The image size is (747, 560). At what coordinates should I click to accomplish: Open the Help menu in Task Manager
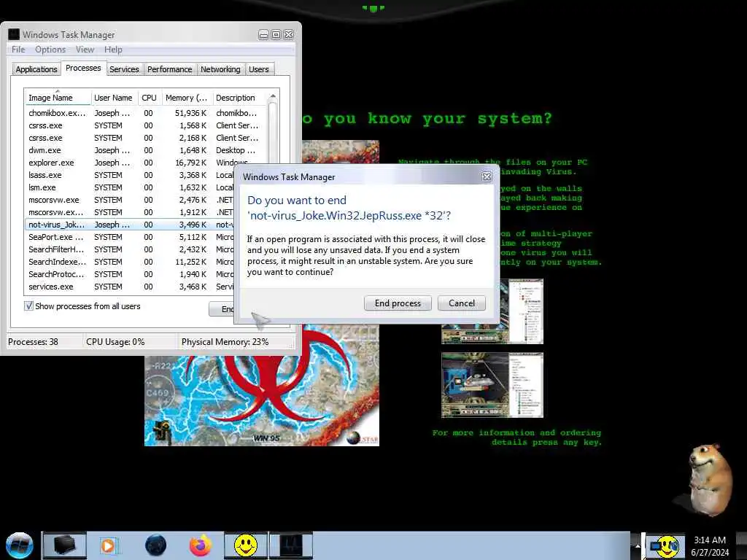(x=113, y=50)
